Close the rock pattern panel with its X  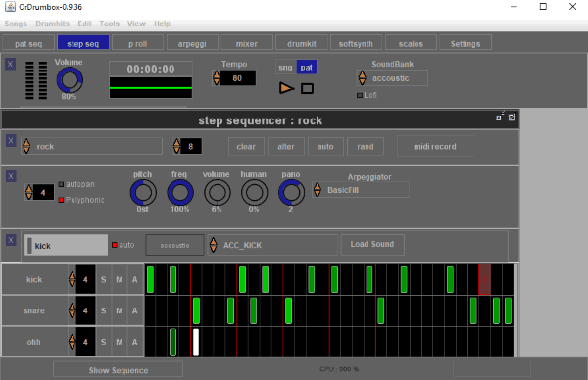point(11,141)
